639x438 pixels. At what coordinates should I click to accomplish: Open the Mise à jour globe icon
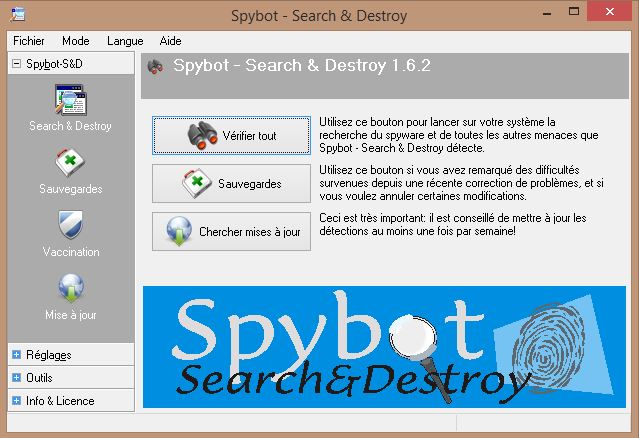point(71,288)
